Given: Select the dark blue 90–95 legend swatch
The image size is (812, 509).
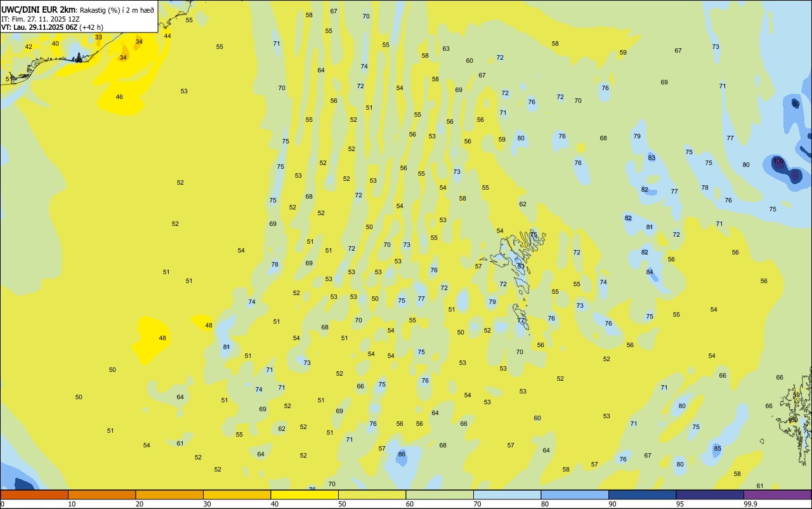Looking at the screenshot, I should tap(642, 494).
